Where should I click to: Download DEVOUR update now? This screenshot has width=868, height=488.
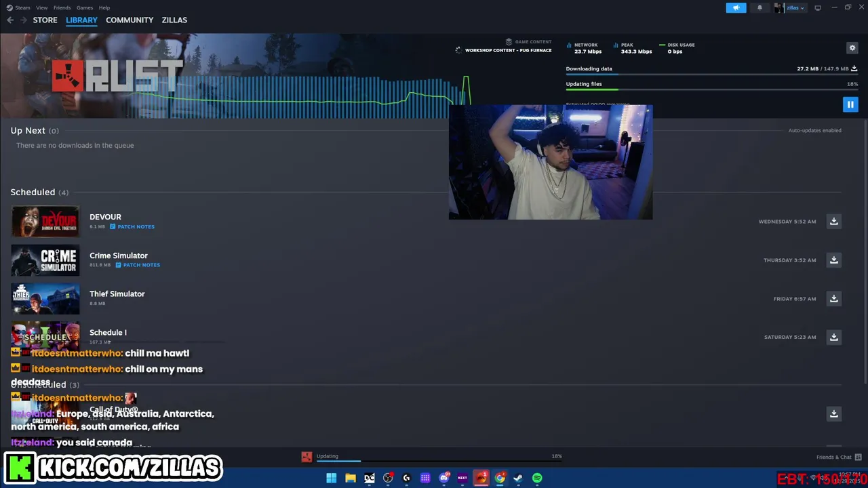[834, 222]
